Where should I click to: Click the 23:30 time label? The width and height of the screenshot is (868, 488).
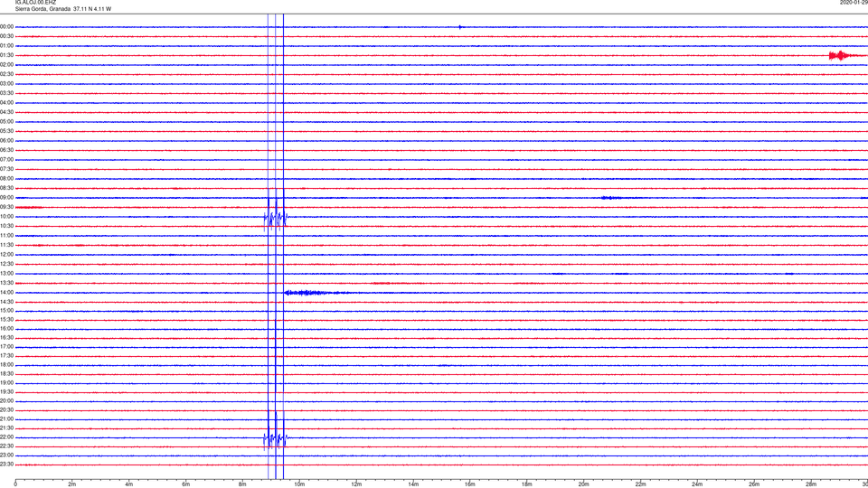click(x=6, y=465)
